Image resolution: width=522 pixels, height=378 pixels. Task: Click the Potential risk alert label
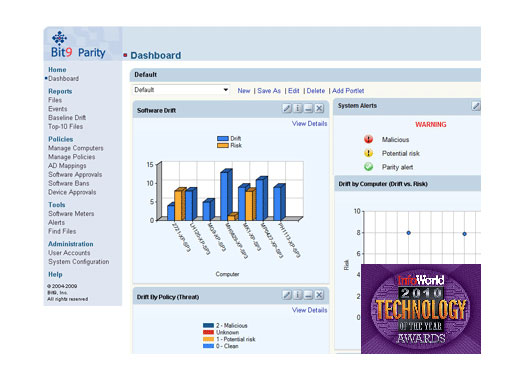click(x=401, y=153)
